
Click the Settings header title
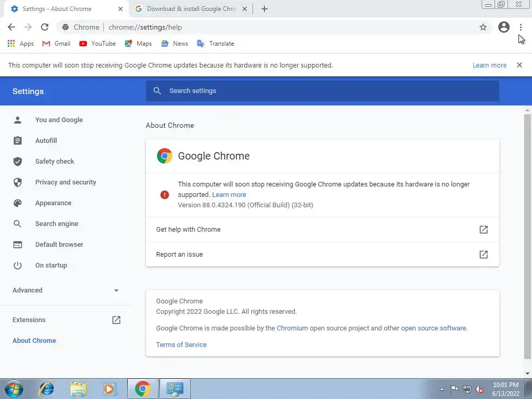[28, 91]
